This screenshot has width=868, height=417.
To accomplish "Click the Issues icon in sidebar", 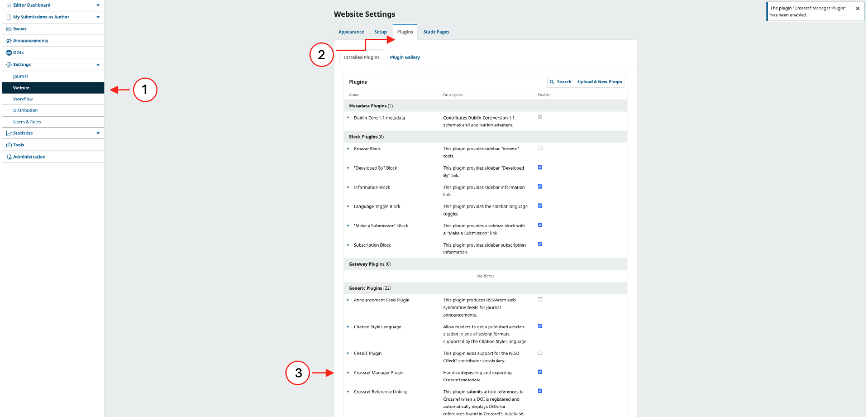I will (x=9, y=28).
